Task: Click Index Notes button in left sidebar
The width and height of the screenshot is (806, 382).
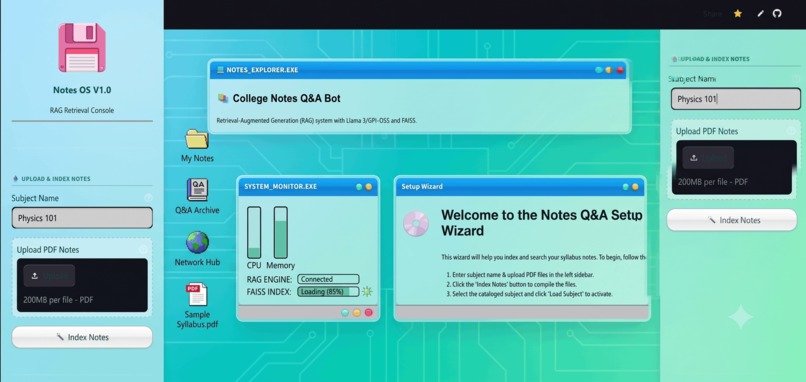Action: pos(82,337)
